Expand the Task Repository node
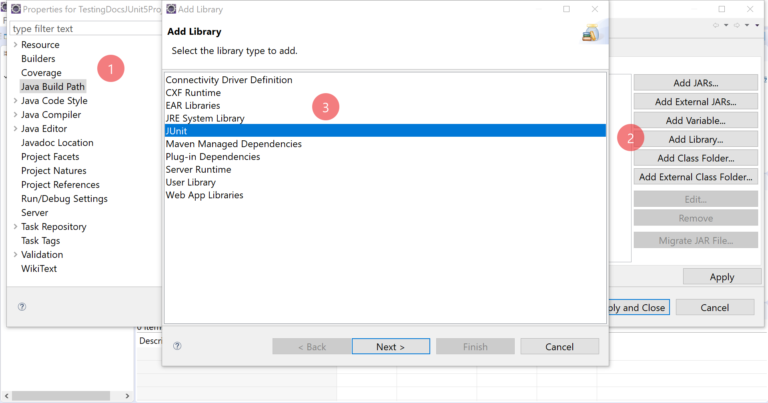768x403 pixels. pos(15,227)
